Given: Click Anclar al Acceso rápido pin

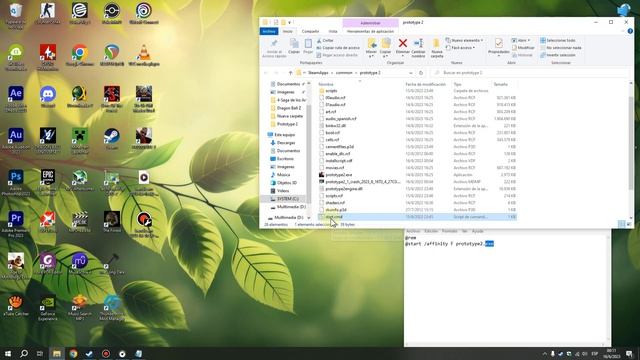Looking at the screenshot, I should pyautogui.click(x=274, y=48).
